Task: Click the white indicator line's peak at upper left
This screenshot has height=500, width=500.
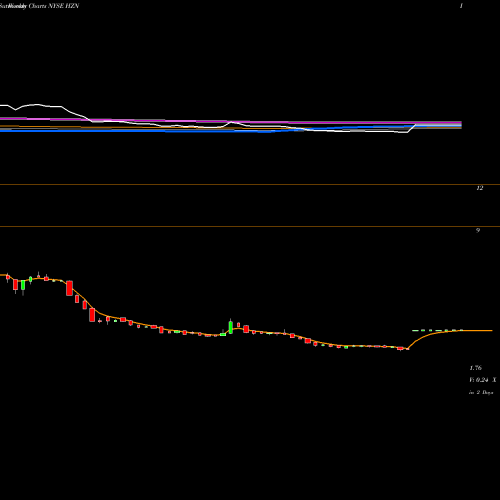Action: pos(37,105)
